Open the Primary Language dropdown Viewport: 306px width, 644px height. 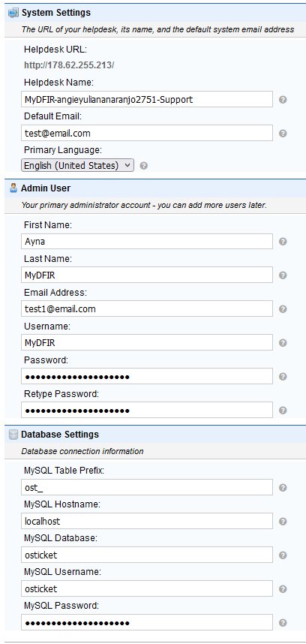coord(77,166)
